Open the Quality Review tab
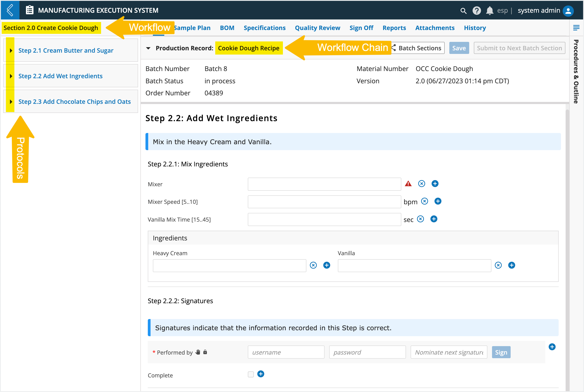 [318, 28]
